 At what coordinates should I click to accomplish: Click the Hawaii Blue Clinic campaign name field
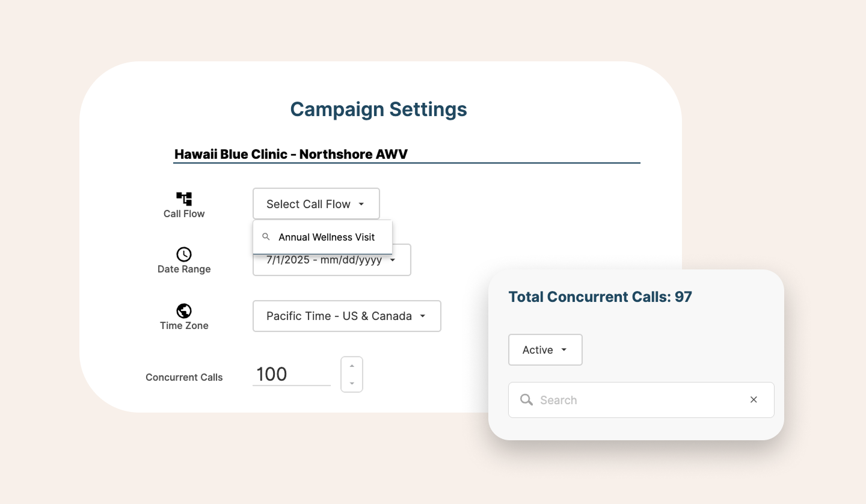(x=406, y=154)
